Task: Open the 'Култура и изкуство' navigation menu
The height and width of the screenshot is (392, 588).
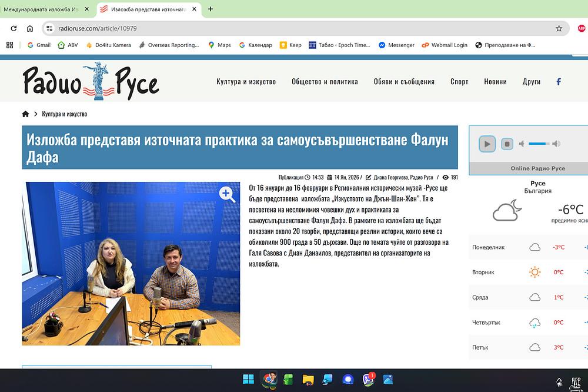Action: [x=246, y=82]
